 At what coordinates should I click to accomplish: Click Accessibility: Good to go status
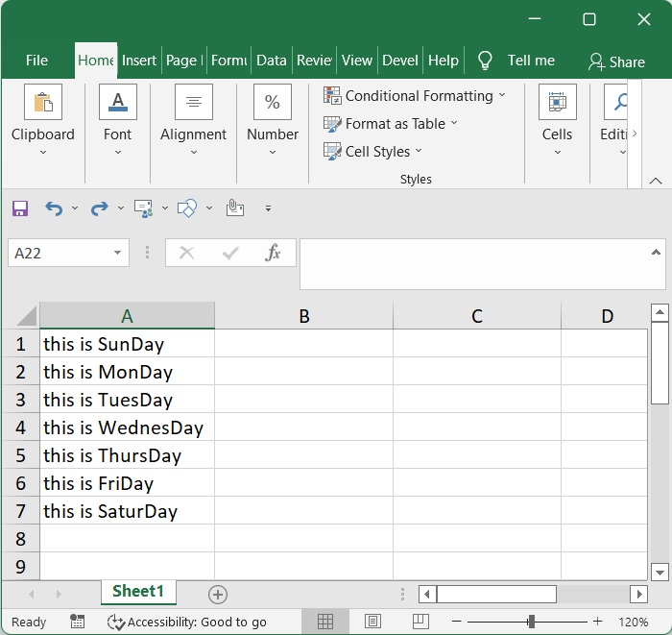click(187, 622)
